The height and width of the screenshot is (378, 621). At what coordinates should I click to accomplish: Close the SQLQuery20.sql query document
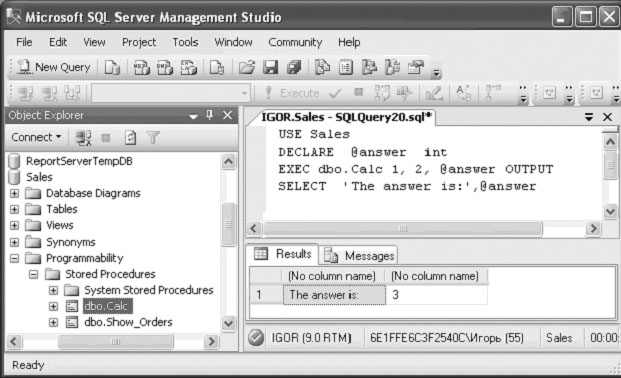(x=608, y=117)
